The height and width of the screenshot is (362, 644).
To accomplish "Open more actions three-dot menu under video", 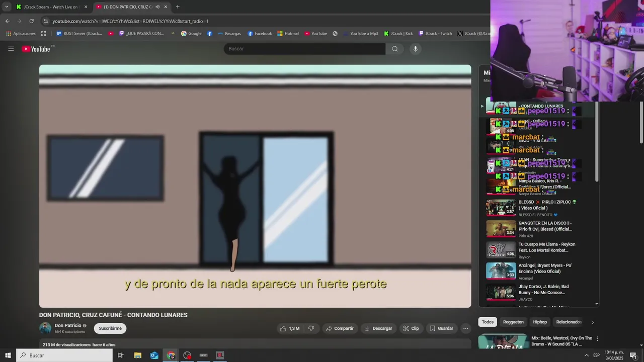I will 466,328.
